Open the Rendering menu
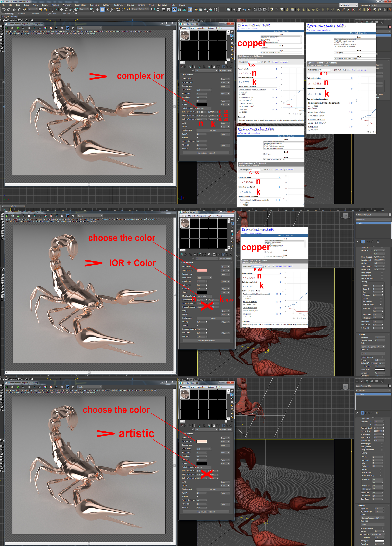Screen dimensions: 392x546 94,5
